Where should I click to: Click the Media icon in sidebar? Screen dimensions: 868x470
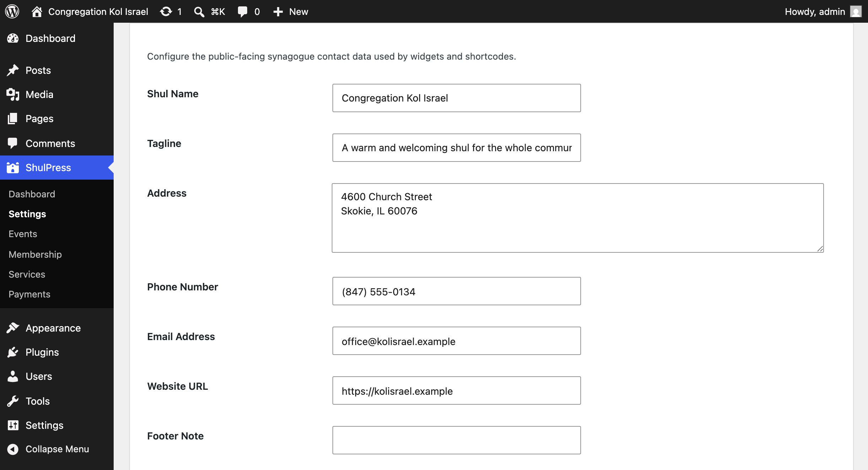click(x=13, y=94)
